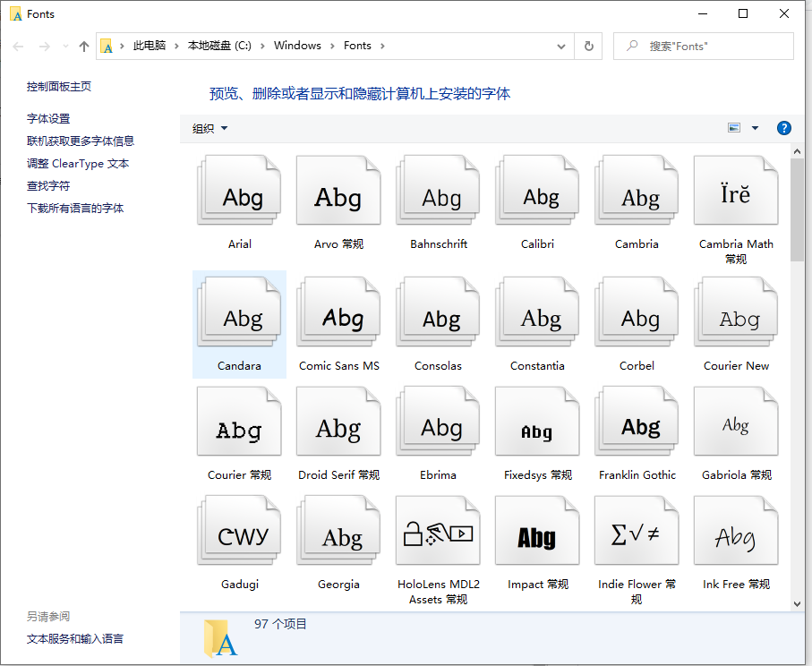
Task: Go up one folder level arrow
Action: [84, 46]
